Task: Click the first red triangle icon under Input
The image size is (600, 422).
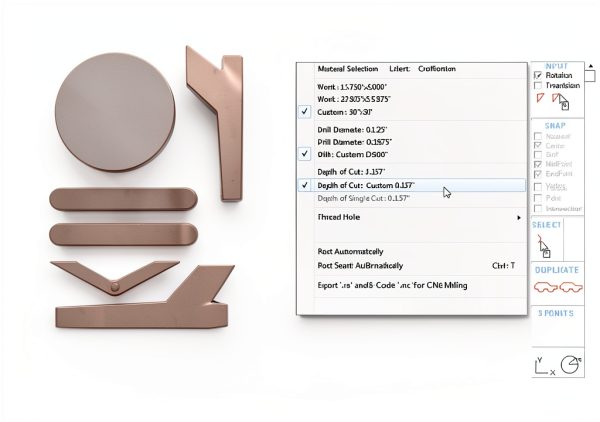Action: (540, 98)
